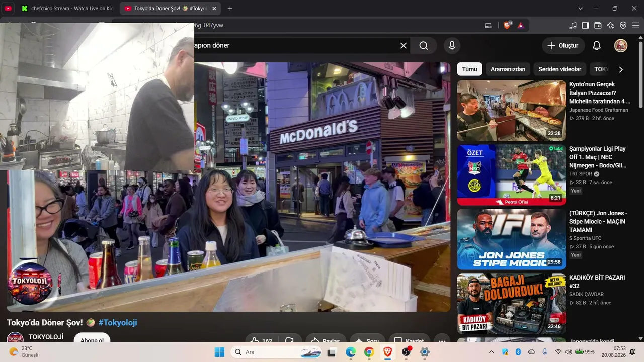The height and width of the screenshot is (362, 644).
Task: Open the media playlist music note icon
Action: [573, 25]
